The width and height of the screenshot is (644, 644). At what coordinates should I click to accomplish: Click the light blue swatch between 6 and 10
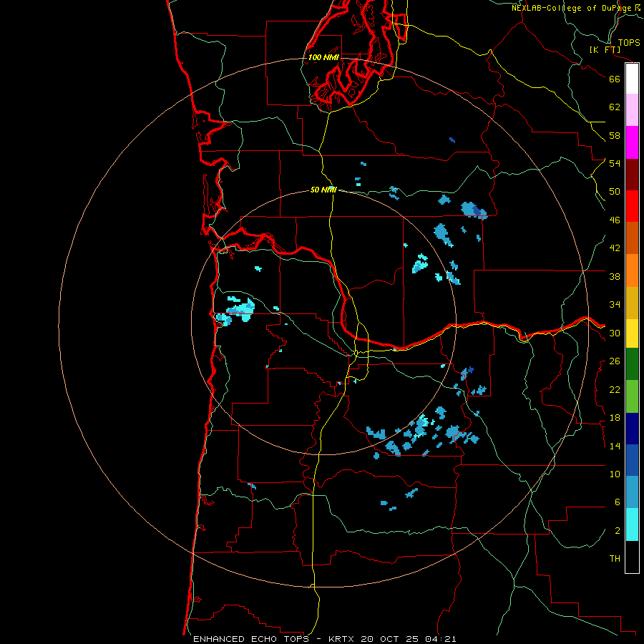(632, 492)
